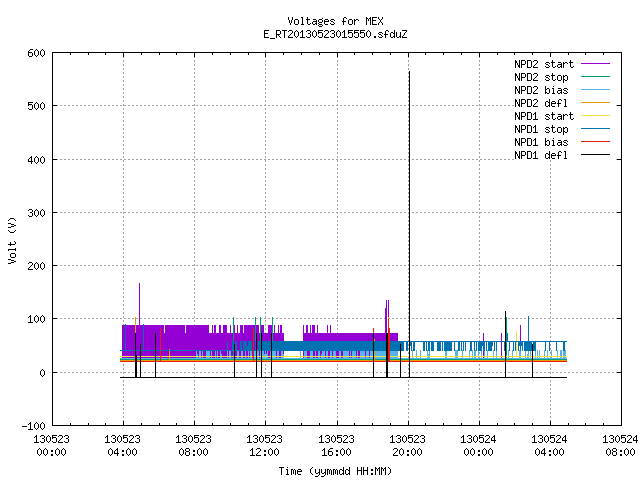Click the red legend line beside NPD1 bias
The height and width of the screenshot is (480, 640).
[x=596, y=142]
